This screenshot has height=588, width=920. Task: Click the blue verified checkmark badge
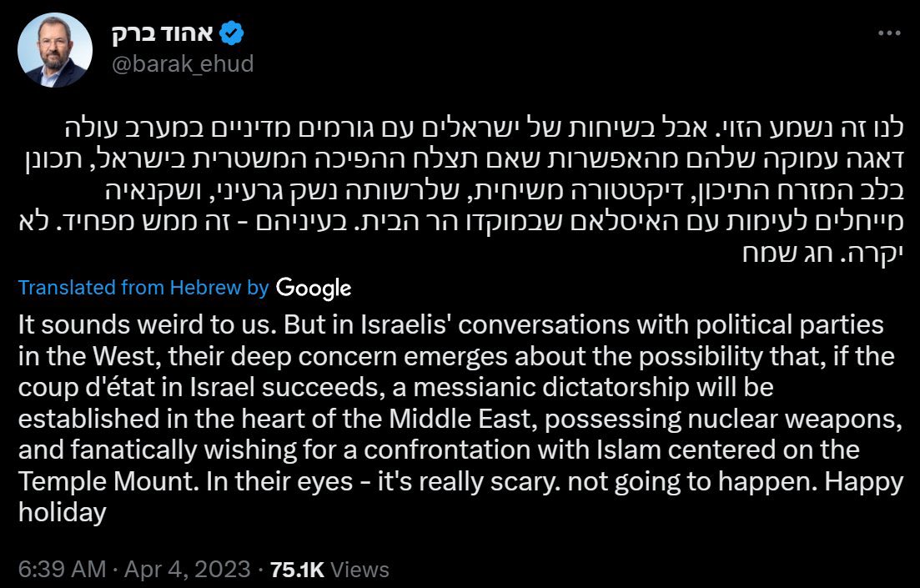pyautogui.click(x=231, y=34)
